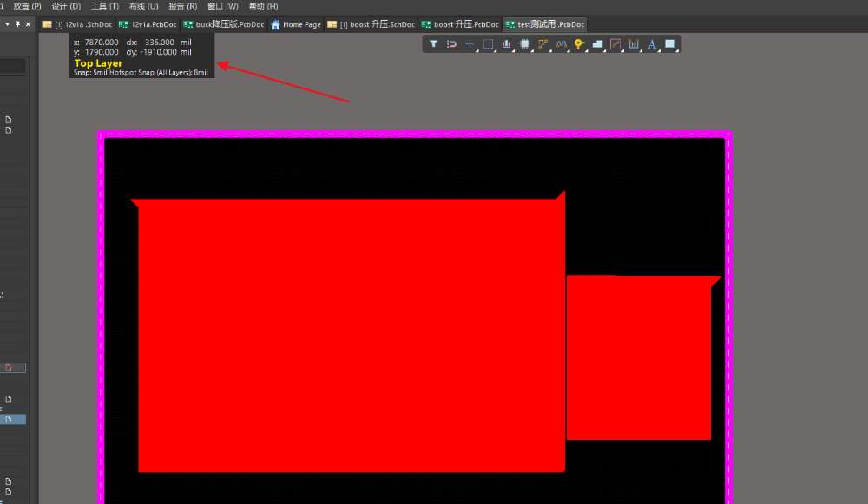Switch to the 12v1a.SchDoc tab
The height and width of the screenshot is (504, 868).
point(77,24)
